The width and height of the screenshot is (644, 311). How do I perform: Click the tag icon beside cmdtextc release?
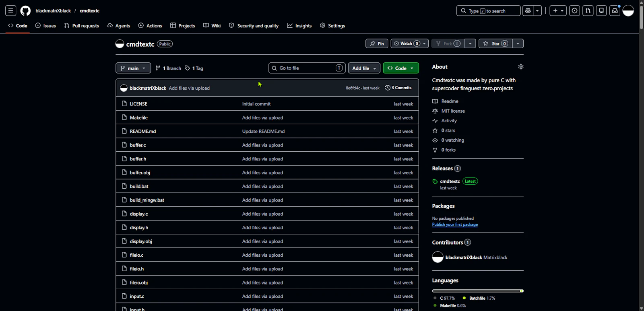(435, 181)
